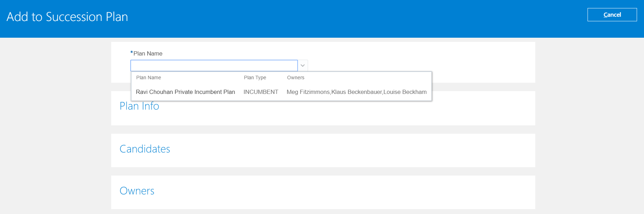Open the Plan Name dropdown arrow
The width and height of the screenshot is (644, 214).
303,66
